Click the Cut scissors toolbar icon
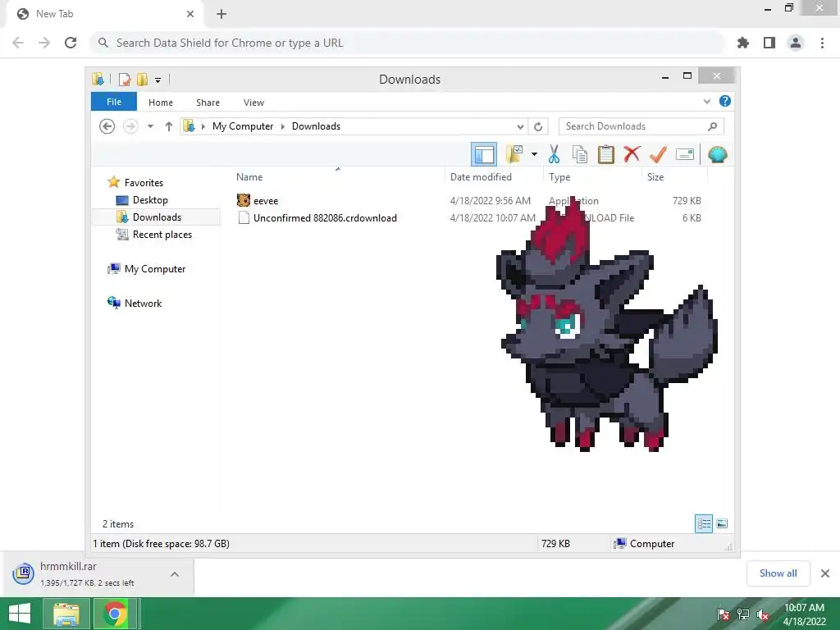This screenshot has height=630, width=840. (x=554, y=155)
